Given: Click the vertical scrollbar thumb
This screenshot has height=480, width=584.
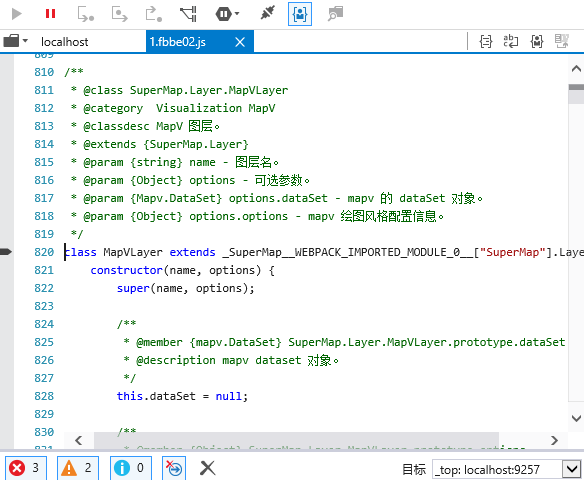Looking at the screenshot, I should coord(576,94).
